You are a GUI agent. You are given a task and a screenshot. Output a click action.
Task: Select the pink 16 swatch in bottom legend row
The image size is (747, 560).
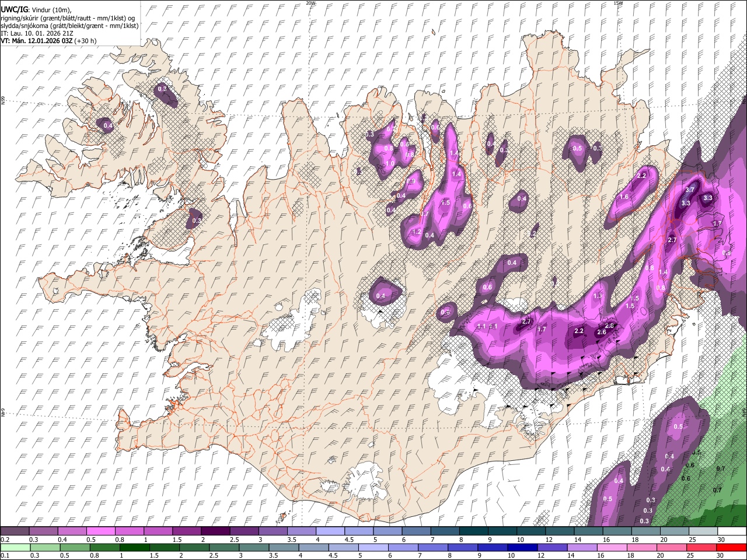[611, 547]
